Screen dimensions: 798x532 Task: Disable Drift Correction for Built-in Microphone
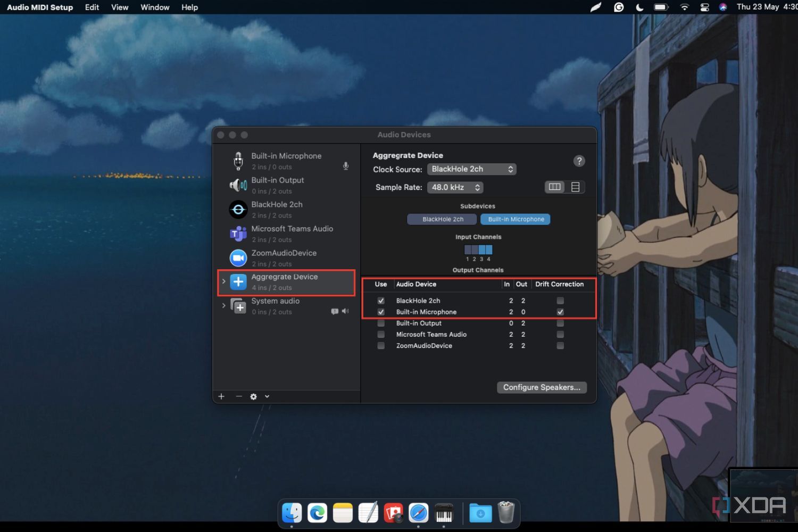tap(560, 312)
